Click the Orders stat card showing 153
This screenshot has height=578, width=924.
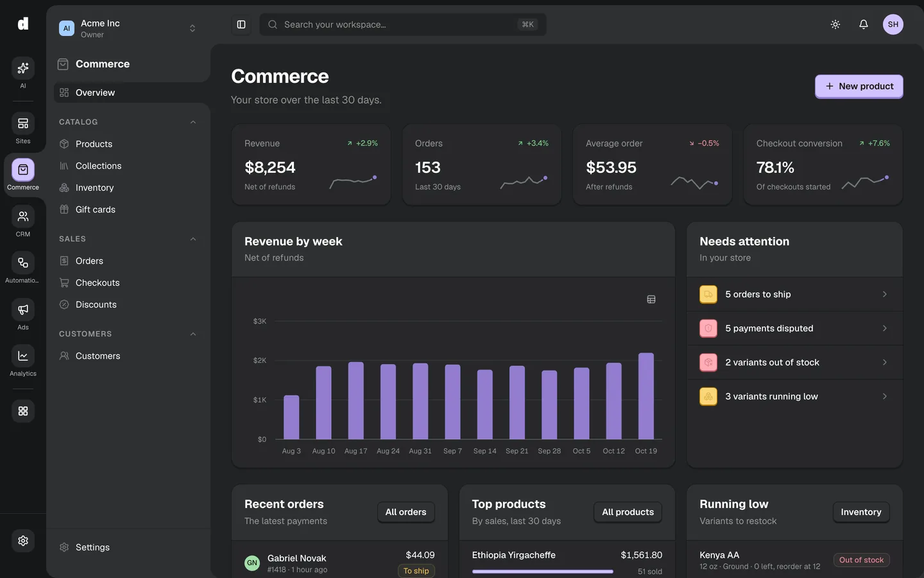(x=482, y=165)
